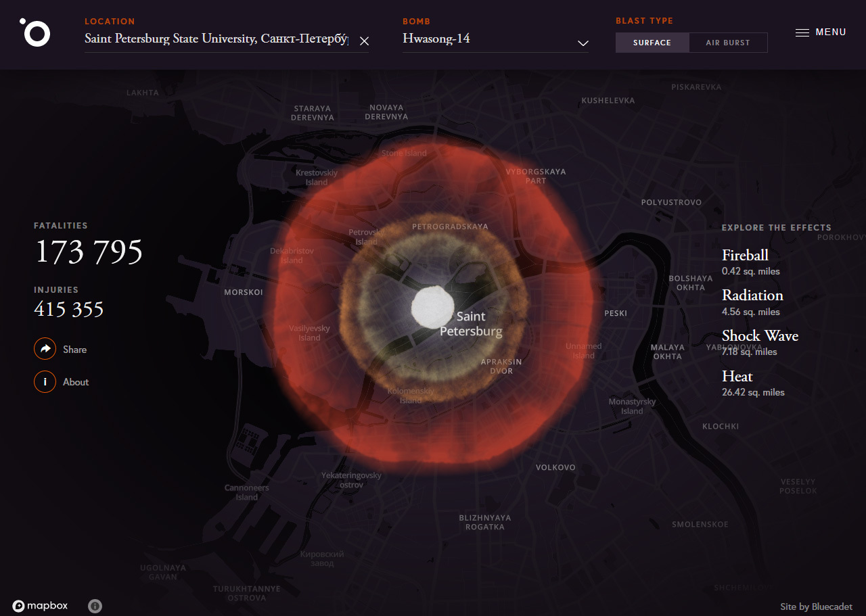This screenshot has height=616, width=866.
Task: Click Shock Wave area 7.18 sq. miles
Action: [750, 352]
